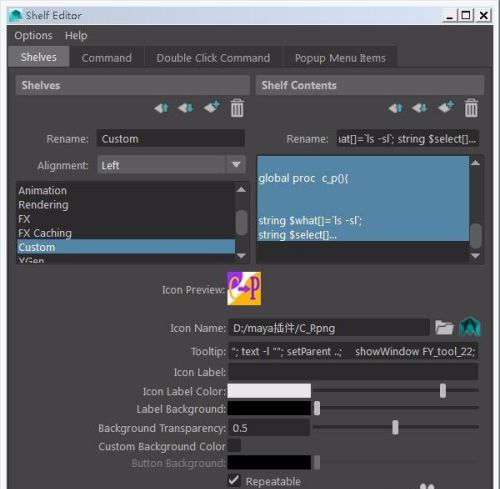Click the Icon Name path field
The height and width of the screenshot is (489, 500).
(x=329, y=328)
